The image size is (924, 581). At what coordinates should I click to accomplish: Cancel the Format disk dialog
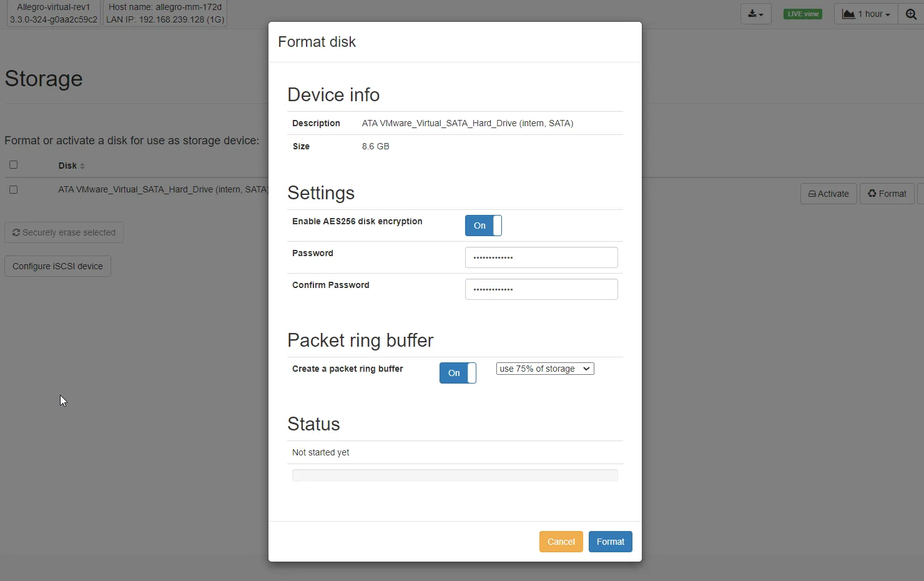561,542
